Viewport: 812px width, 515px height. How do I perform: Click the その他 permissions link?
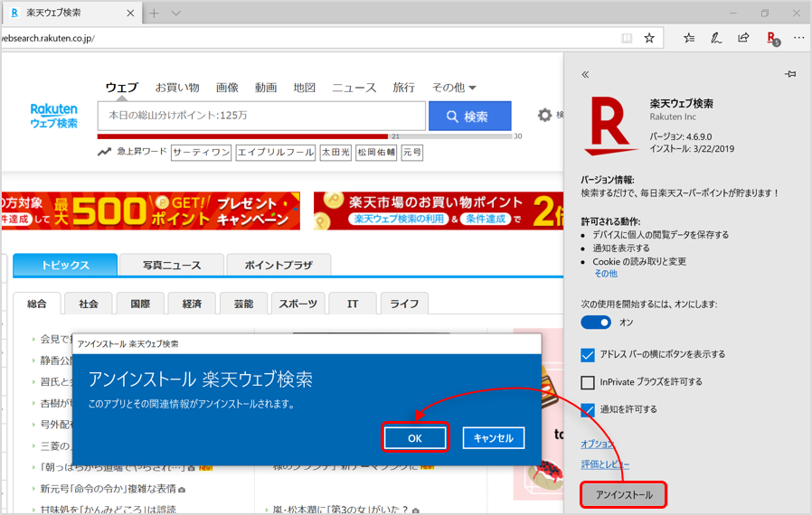(606, 273)
